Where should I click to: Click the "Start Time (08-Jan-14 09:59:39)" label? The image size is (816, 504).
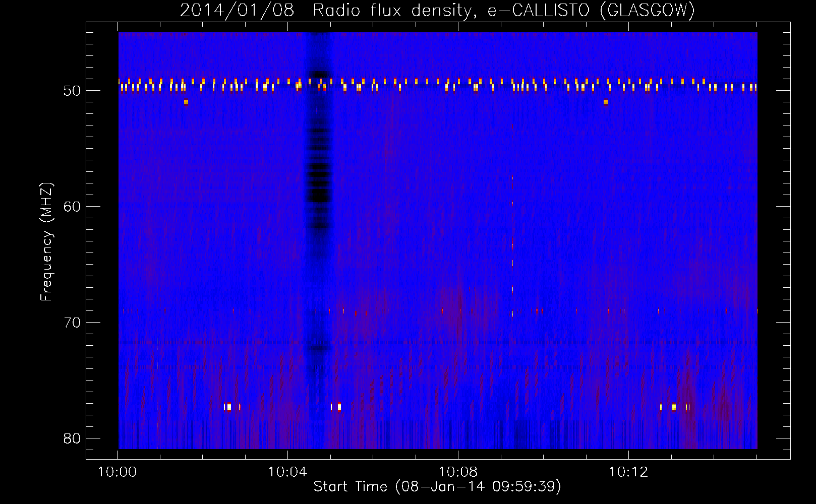pos(437,487)
